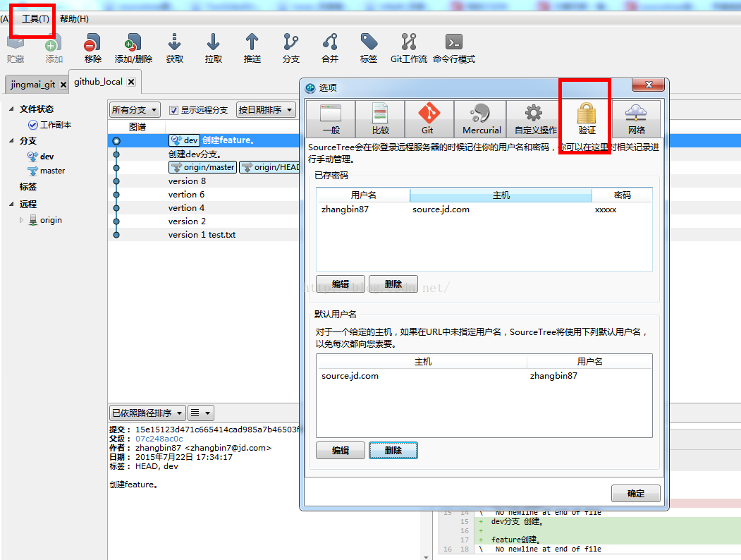
Task: Click the Graph (图谱) column header
Action: click(x=137, y=127)
